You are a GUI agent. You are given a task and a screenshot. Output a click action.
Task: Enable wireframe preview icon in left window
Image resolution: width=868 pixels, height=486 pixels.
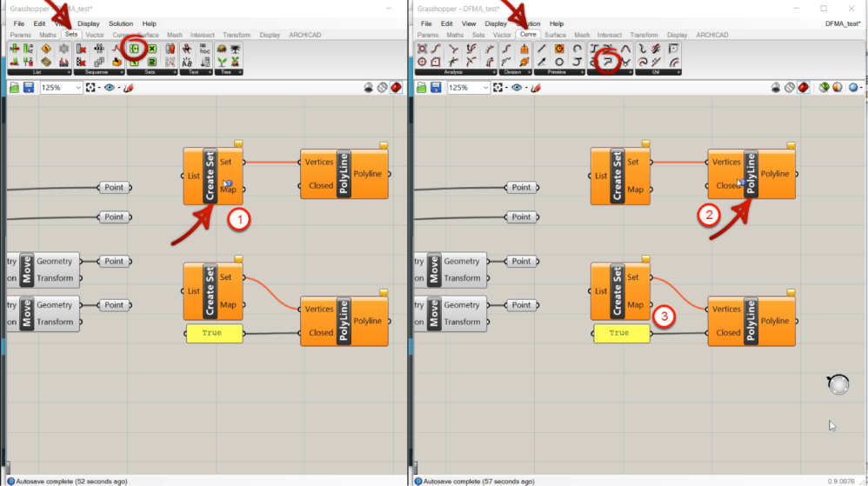pyautogui.click(x=382, y=88)
